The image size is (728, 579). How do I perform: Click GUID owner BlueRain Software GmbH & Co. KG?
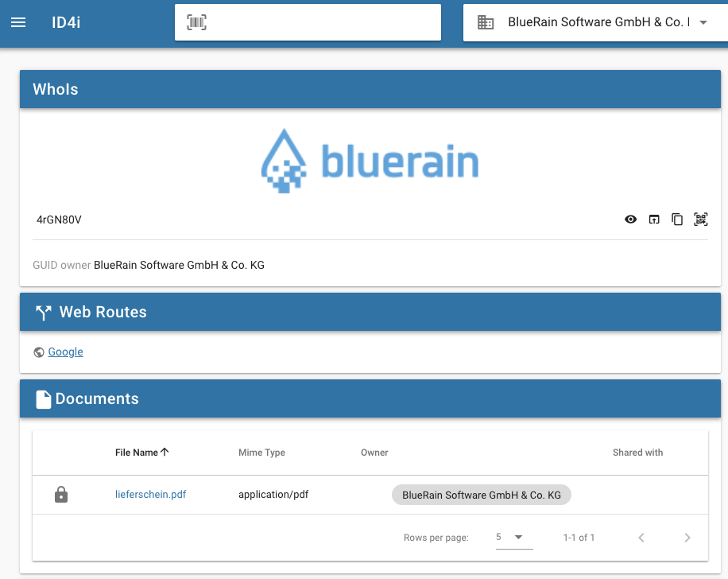coord(179,266)
